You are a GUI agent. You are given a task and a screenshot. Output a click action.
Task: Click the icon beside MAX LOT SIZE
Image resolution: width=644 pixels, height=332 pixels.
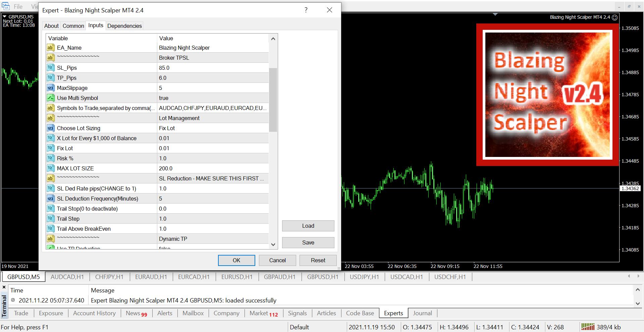[x=50, y=168]
